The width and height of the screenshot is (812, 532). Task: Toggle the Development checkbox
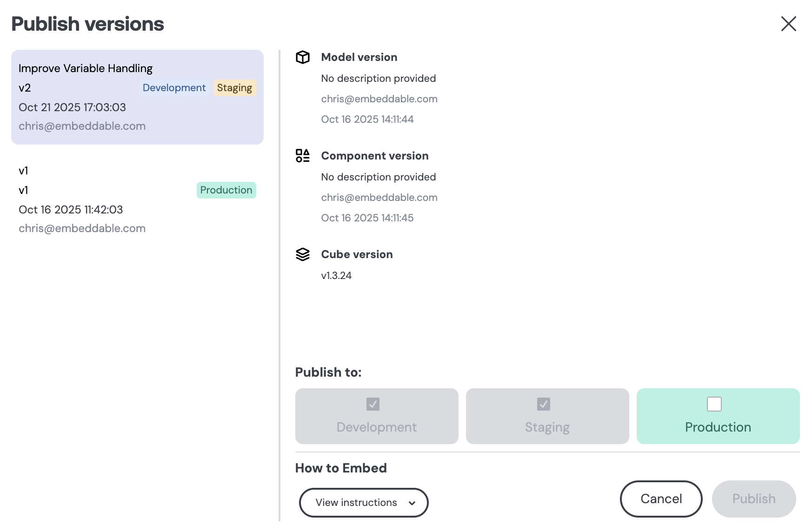373,404
